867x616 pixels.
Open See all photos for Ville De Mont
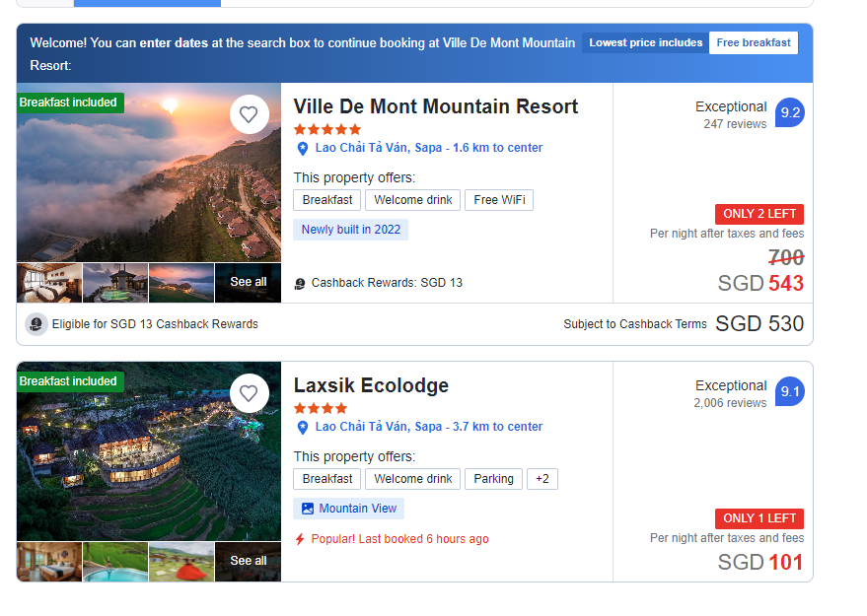(248, 282)
